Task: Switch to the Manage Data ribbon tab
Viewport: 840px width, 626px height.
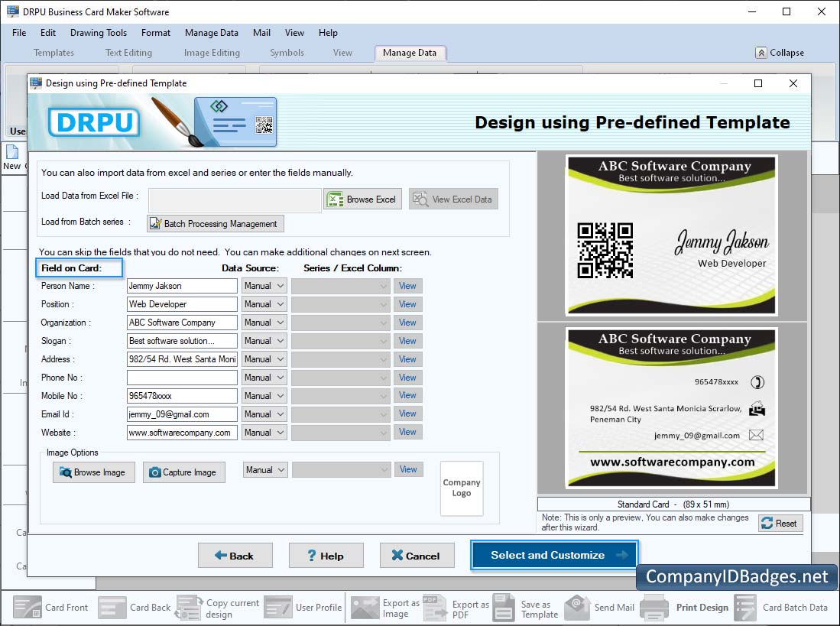Action: 410,53
